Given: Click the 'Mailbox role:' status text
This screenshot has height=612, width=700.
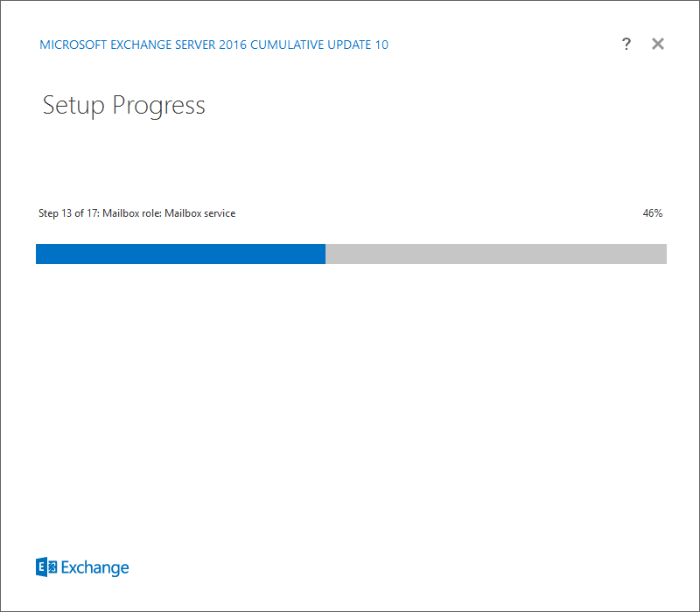Looking at the screenshot, I should (x=132, y=213).
